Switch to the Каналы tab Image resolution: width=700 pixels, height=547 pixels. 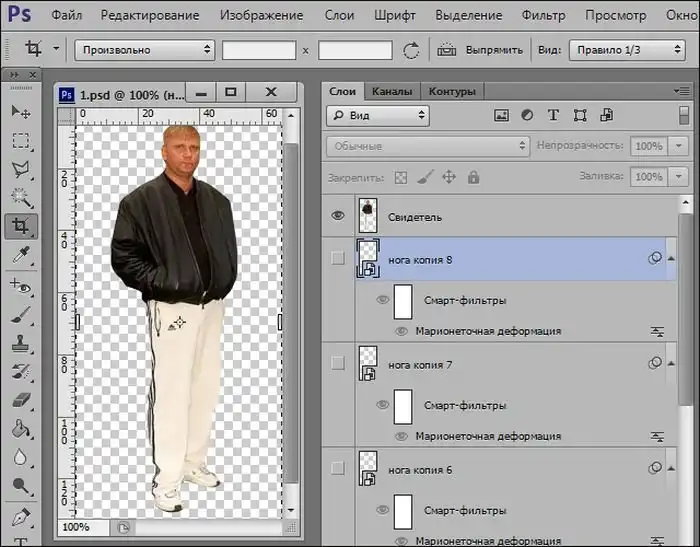coord(391,91)
